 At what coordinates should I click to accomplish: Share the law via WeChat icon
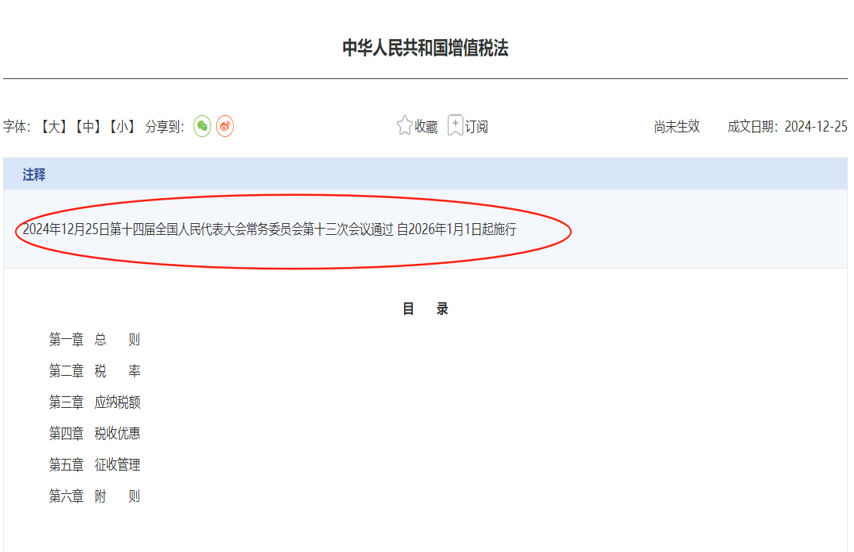(x=202, y=127)
